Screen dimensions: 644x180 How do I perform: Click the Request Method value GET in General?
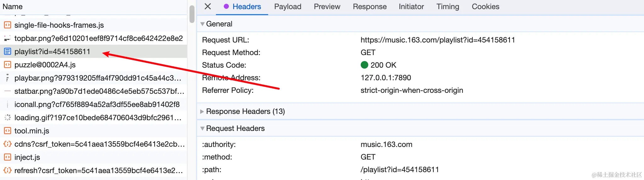coord(368,53)
